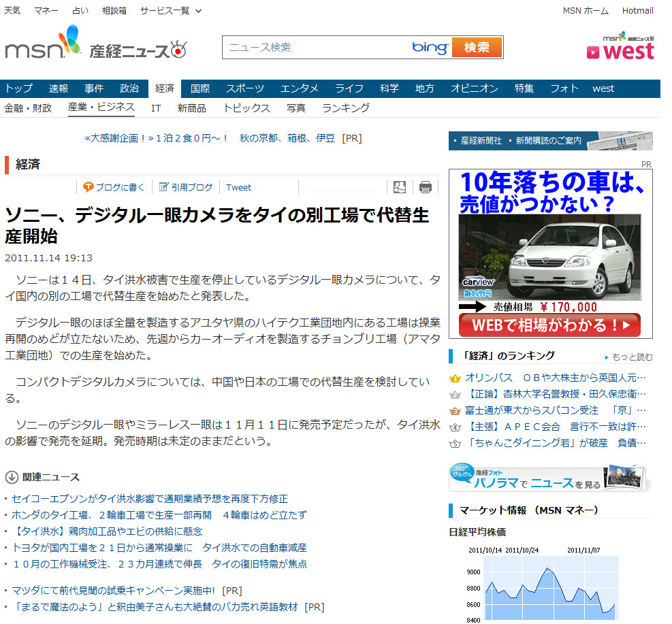Viewport: 672px width, 624px height.
Task: Open the フォト navigation tab
Action: coord(564,88)
